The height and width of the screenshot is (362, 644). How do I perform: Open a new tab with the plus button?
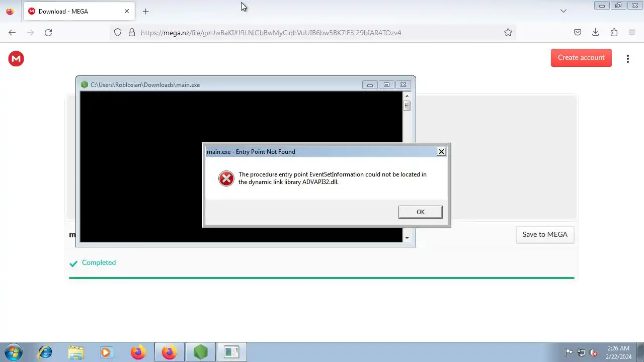pyautogui.click(x=145, y=11)
